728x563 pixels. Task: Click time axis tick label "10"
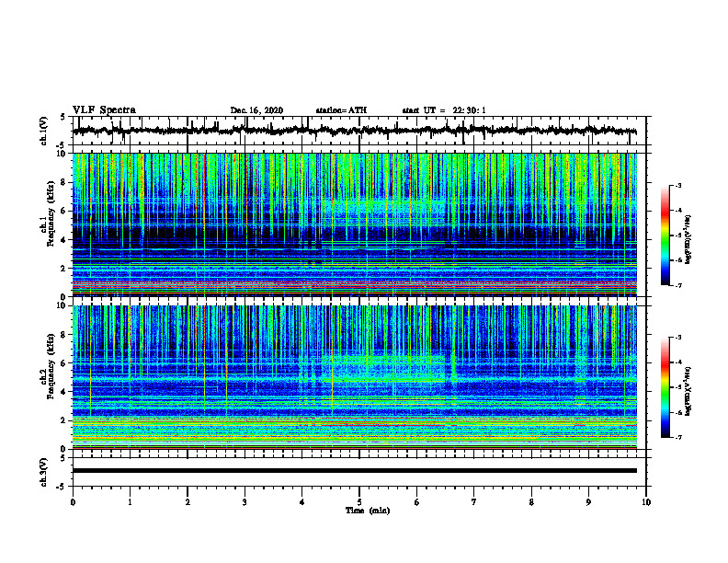point(646,502)
